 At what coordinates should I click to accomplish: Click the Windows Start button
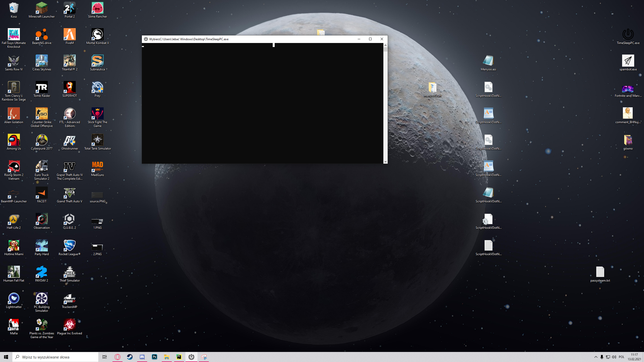point(6,357)
